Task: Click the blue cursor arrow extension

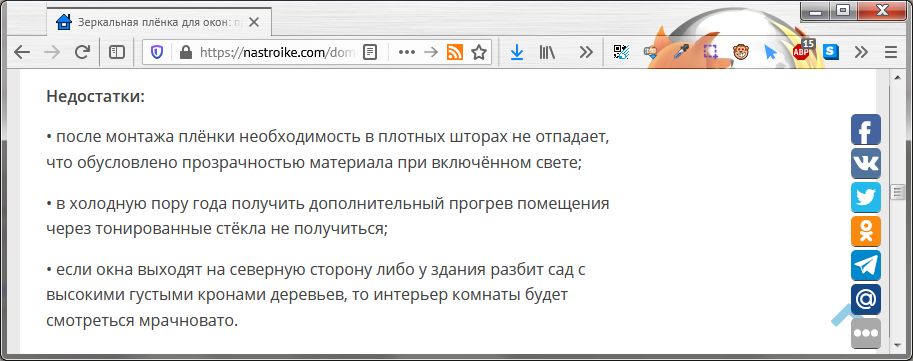Action: pos(771,52)
